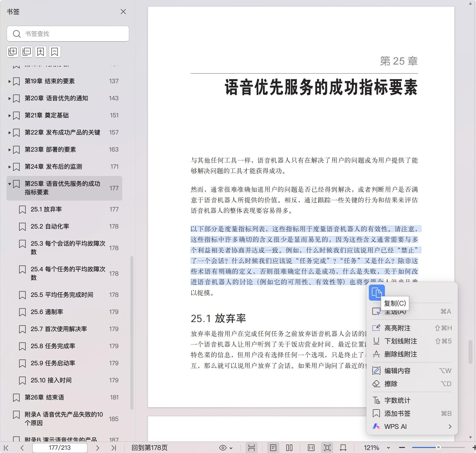
Task: Toggle two-page view mode
Action: pyautogui.click(x=289, y=448)
